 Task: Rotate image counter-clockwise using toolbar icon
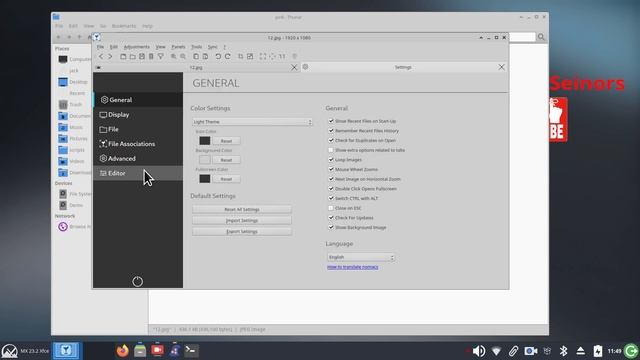218,56
